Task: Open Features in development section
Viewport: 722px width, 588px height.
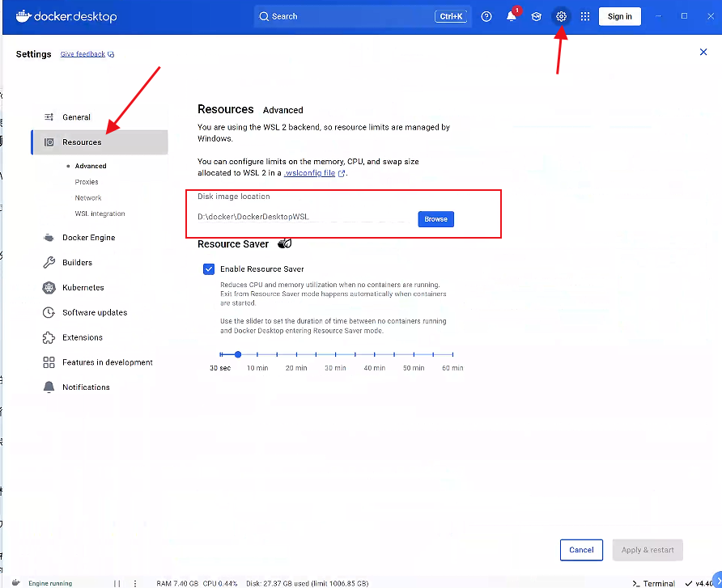Action: coord(100,362)
